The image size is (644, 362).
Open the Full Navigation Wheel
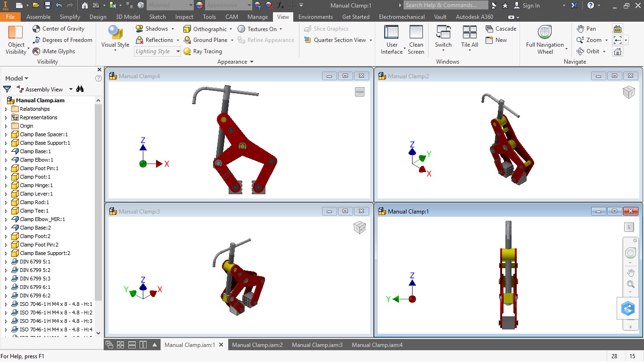[x=545, y=40]
